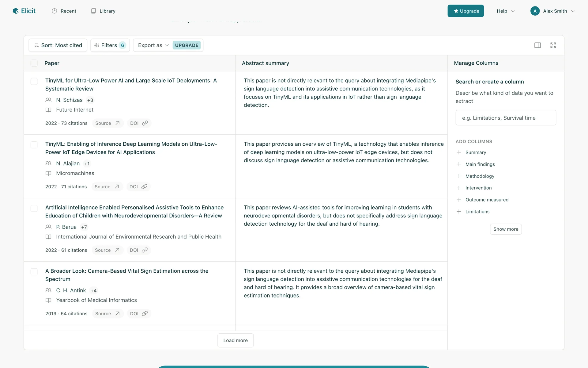
Task: Expand the Export as dropdown
Action: click(153, 45)
